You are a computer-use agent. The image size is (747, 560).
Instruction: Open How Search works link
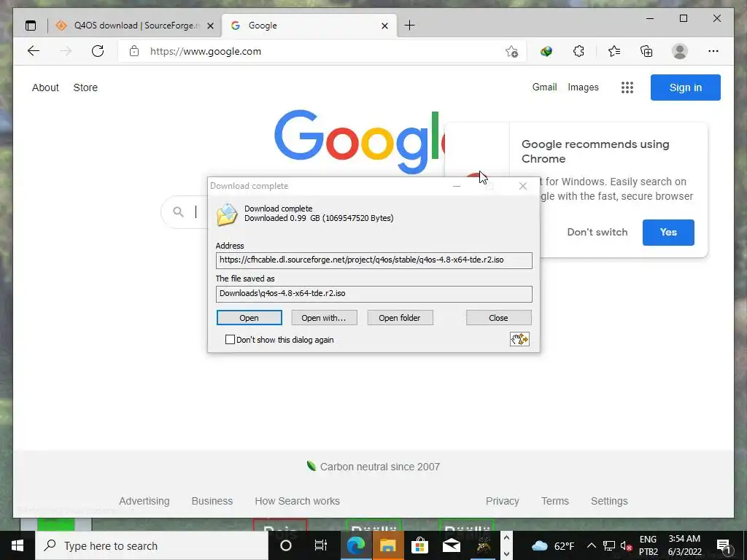pyautogui.click(x=298, y=501)
